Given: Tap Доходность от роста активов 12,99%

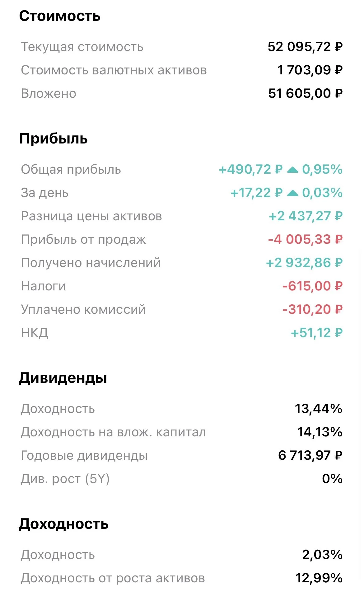Looking at the screenshot, I should pos(319,578).
